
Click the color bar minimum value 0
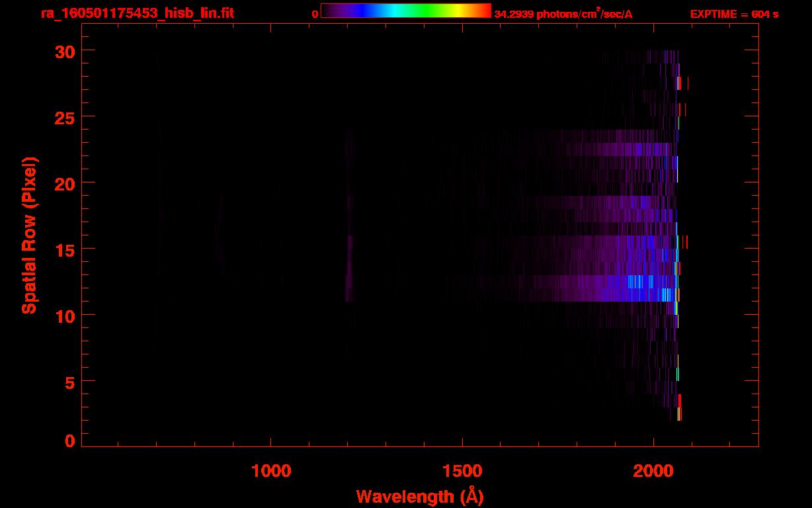pos(315,14)
